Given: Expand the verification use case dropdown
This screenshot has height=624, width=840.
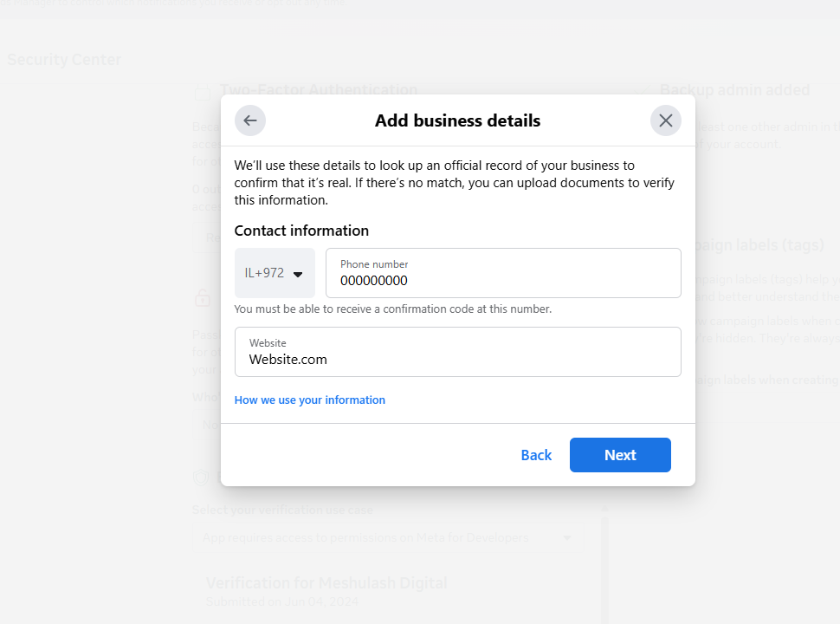Looking at the screenshot, I should click(567, 538).
